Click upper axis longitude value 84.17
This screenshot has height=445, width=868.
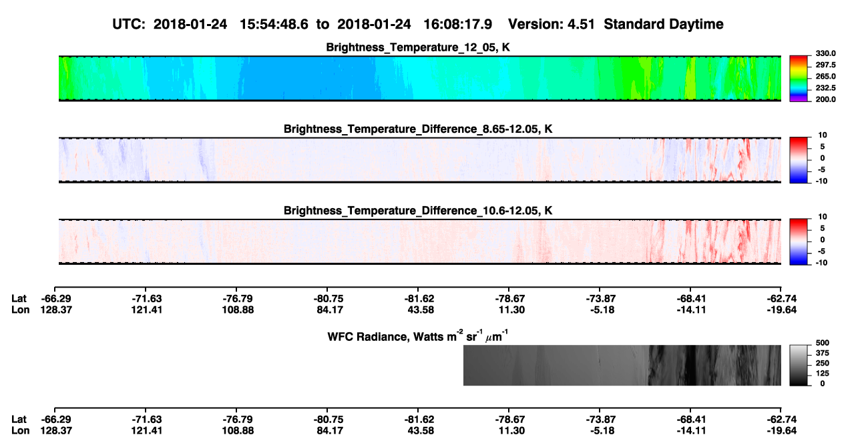point(327,310)
